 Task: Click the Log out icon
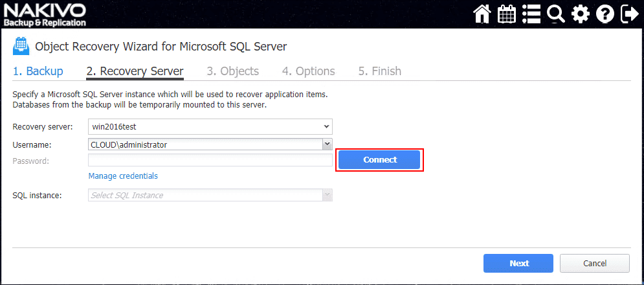(629, 14)
